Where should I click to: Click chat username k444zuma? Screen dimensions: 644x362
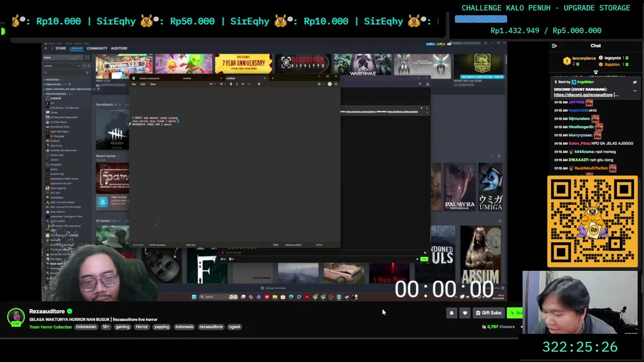(x=584, y=152)
